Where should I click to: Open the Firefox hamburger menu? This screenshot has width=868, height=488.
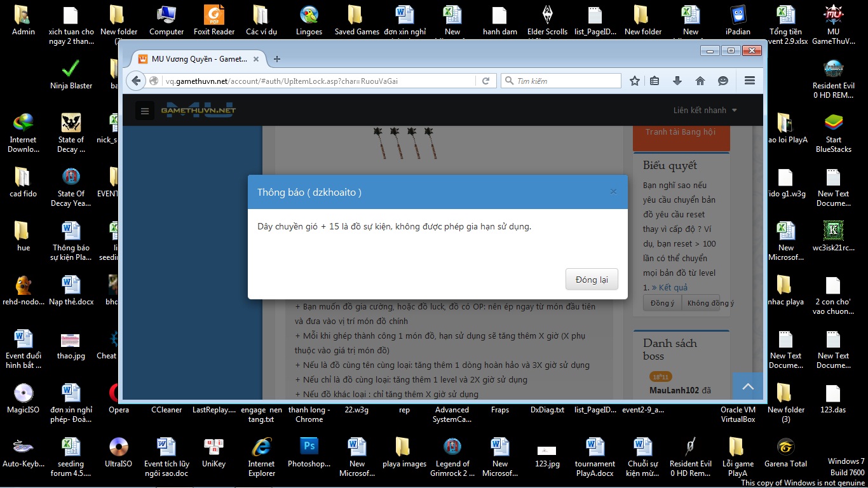pos(749,81)
